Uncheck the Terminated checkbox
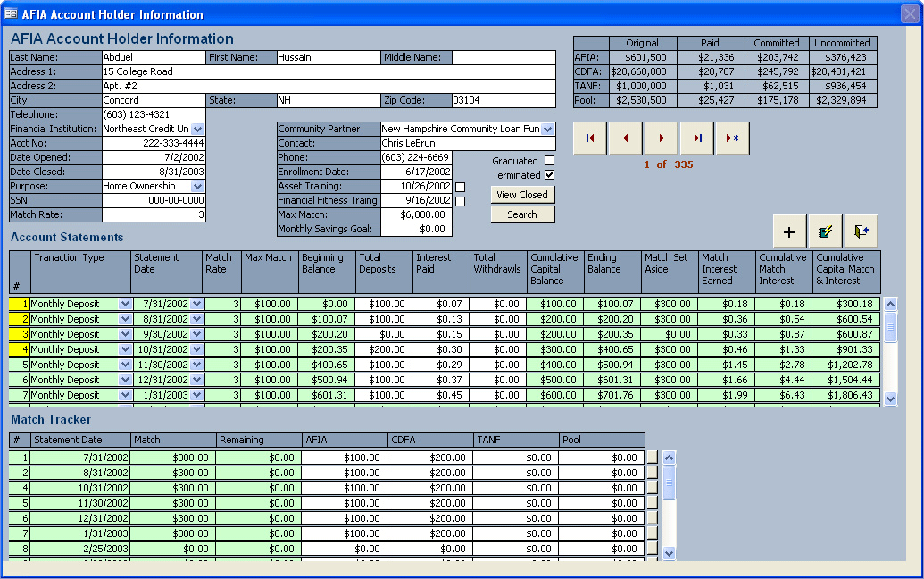Screen dimensions: 924x579 click(549, 175)
